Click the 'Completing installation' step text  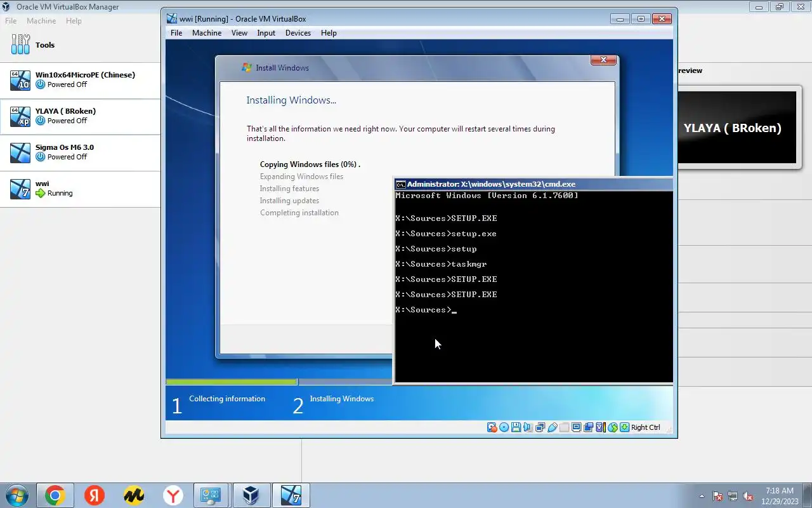[x=299, y=213]
